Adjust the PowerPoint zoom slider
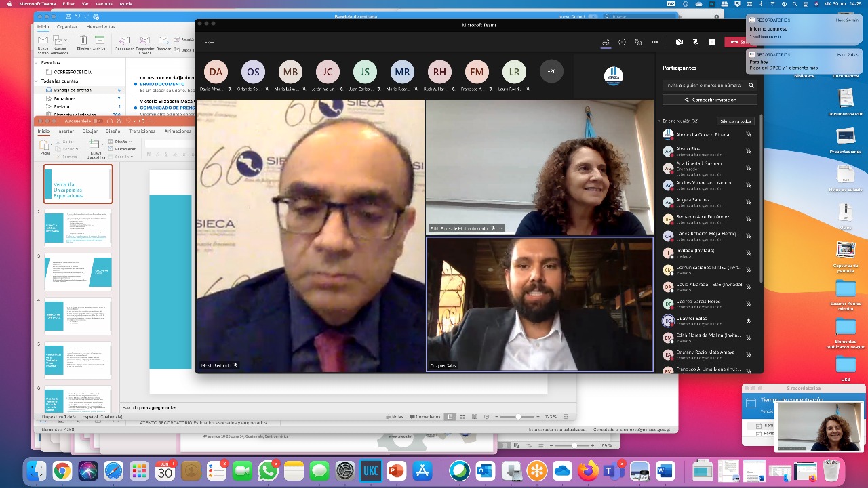The image size is (868, 488). [x=518, y=417]
